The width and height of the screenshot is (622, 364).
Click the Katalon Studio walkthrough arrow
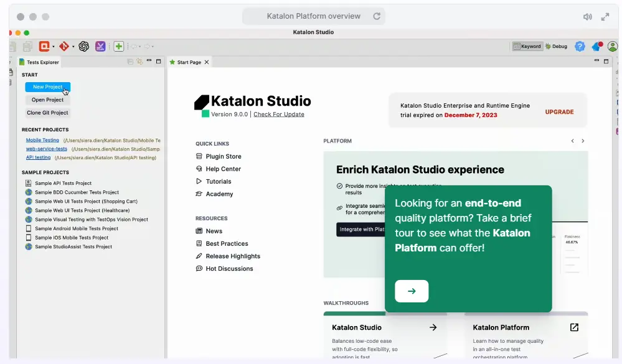click(x=433, y=327)
